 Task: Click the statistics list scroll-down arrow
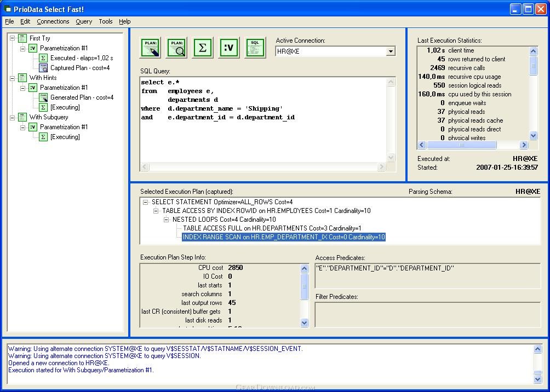[x=533, y=136]
